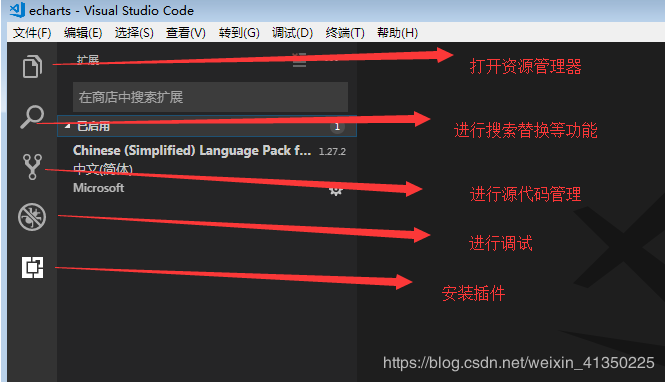
Task: Open the Source Control branch icon
Action: pyautogui.click(x=32, y=167)
